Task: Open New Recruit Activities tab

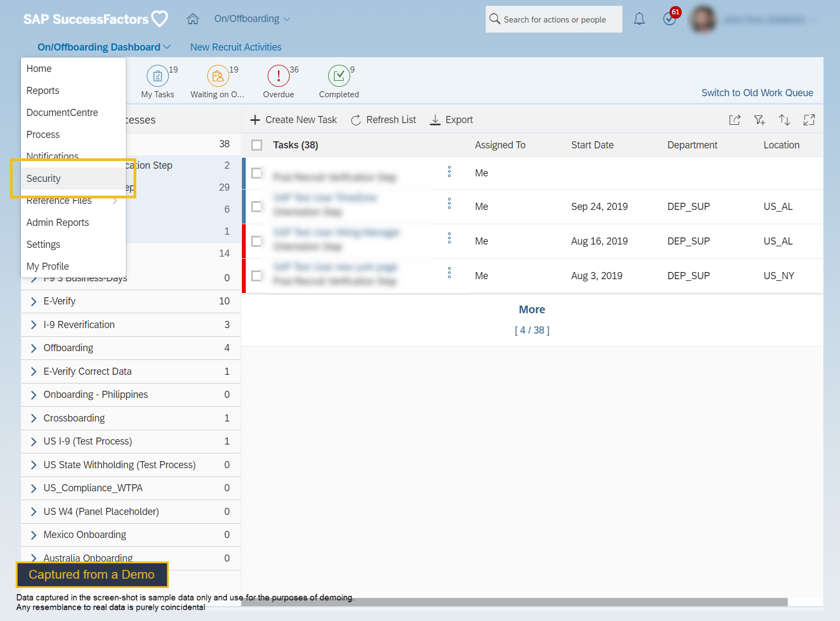Action: (x=236, y=47)
